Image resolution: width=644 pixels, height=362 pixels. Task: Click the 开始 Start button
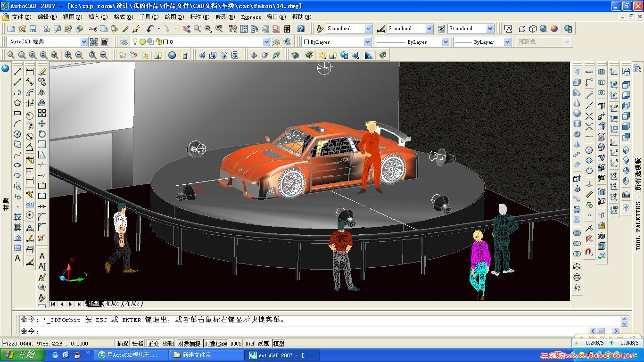click(x=23, y=355)
